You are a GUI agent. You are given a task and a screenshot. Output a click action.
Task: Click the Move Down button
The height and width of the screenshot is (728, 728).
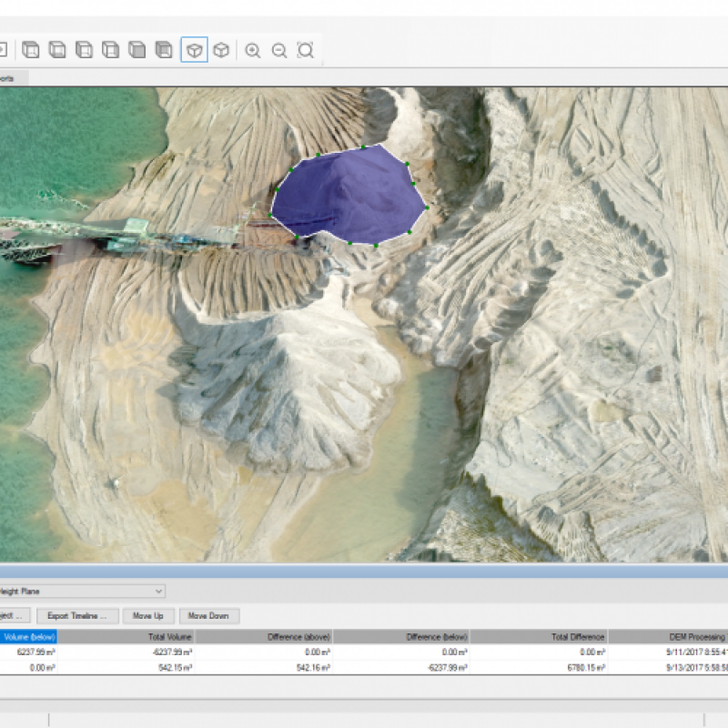(x=209, y=616)
